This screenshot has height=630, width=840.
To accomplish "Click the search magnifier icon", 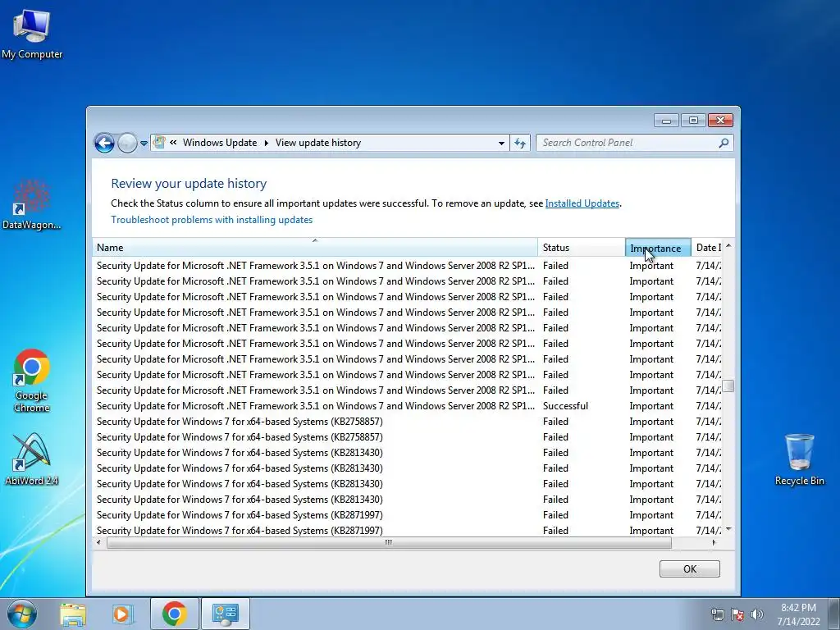I will (724, 143).
